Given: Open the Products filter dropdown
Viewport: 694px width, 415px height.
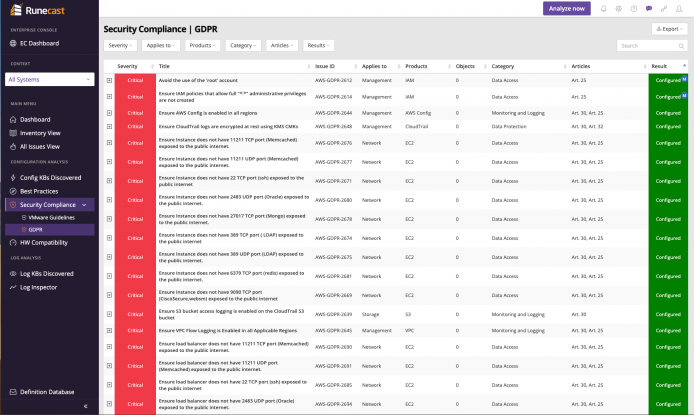Looking at the screenshot, I should (x=202, y=45).
